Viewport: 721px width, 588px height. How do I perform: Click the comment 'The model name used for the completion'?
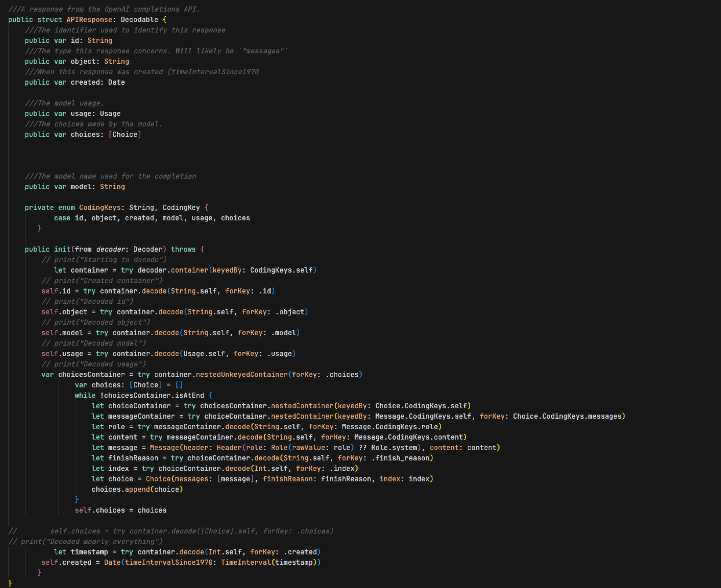111,176
